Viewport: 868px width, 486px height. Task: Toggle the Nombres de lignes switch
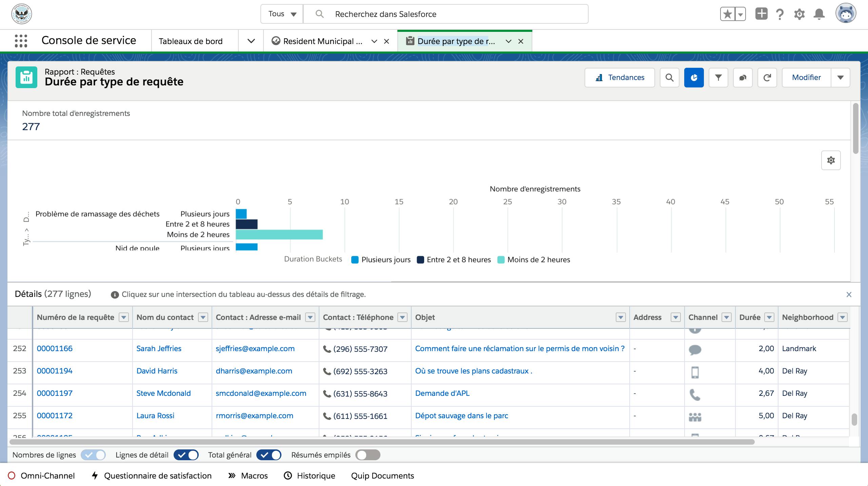click(93, 454)
